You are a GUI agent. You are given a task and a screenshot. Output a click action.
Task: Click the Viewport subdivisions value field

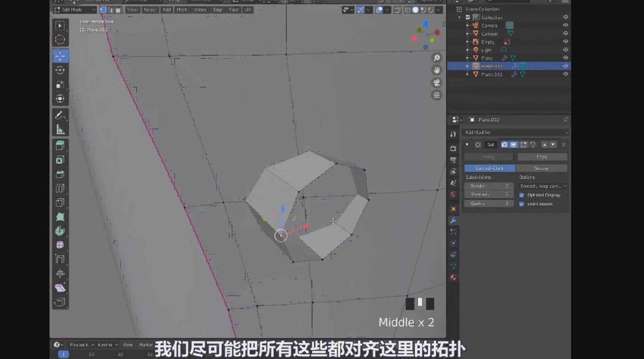[x=489, y=194]
